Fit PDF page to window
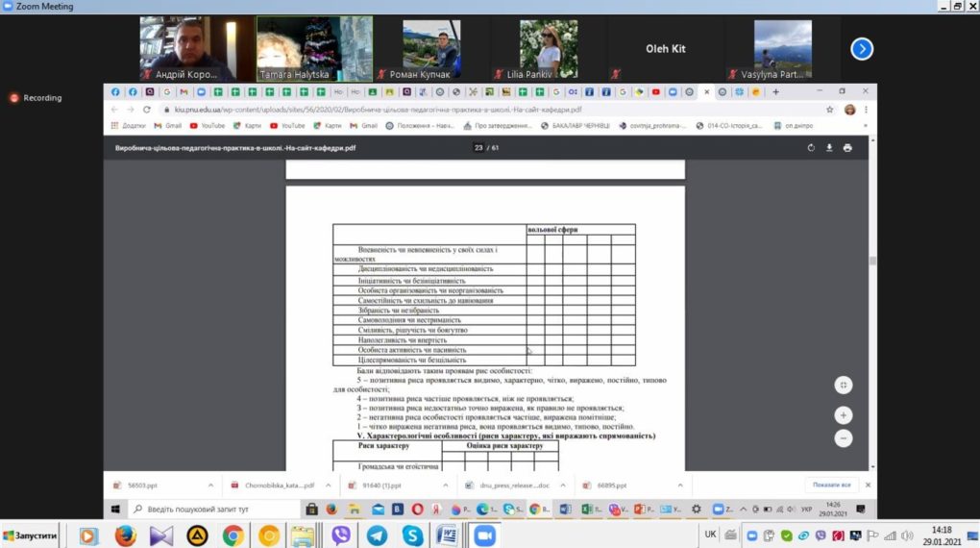 844,385
